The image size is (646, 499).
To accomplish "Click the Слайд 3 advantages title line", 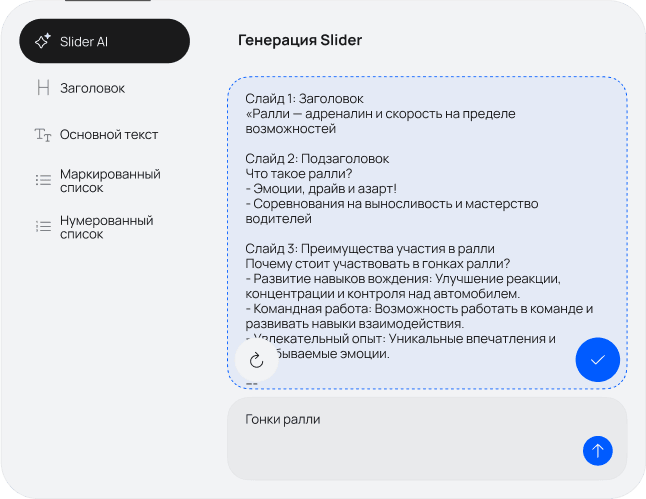I will point(370,249).
